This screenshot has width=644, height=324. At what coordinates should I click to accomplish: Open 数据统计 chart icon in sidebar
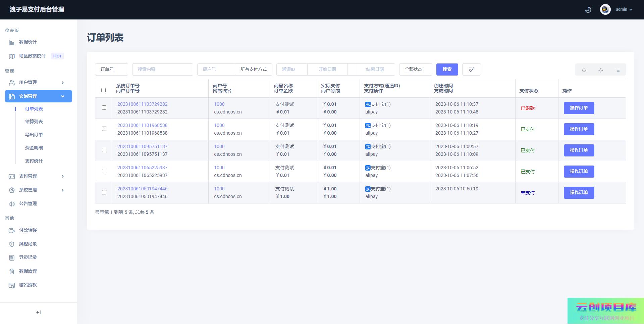point(12,42)
